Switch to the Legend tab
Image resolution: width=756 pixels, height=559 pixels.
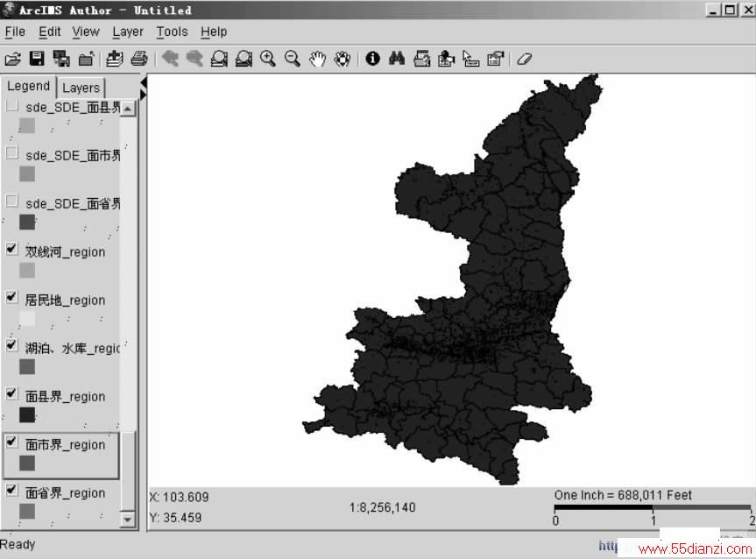(x=28, y=87)
